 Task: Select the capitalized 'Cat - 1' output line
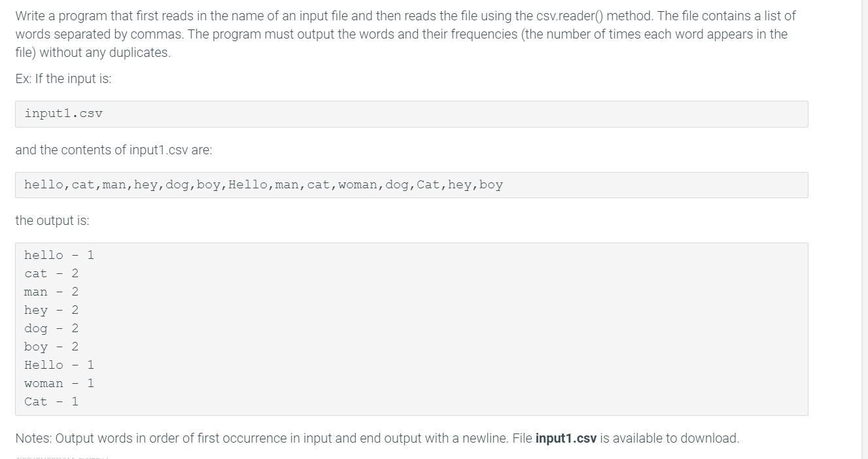(51, 401)
